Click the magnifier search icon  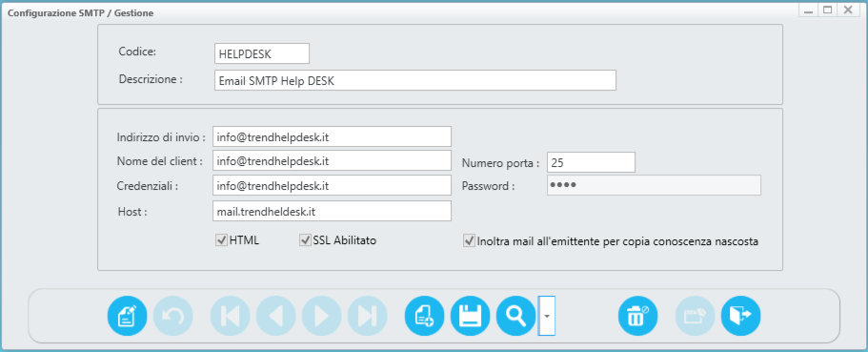pos(516,316)
